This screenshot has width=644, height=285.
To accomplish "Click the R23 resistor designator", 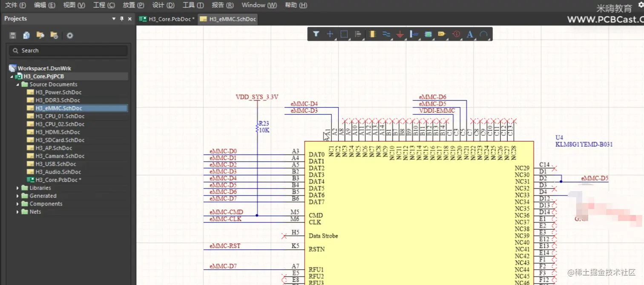I will click(264, 124).
